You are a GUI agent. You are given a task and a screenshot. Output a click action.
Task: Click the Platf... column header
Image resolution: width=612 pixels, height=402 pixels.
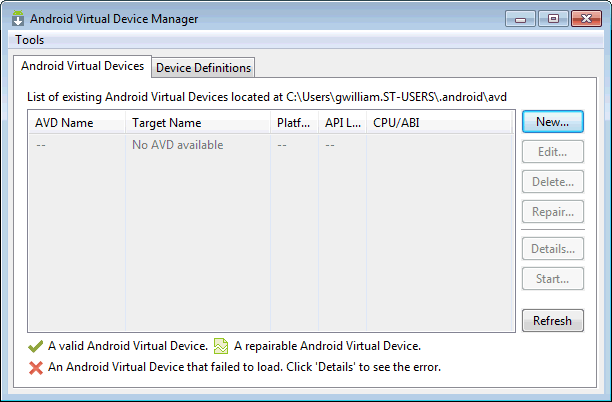294,123
